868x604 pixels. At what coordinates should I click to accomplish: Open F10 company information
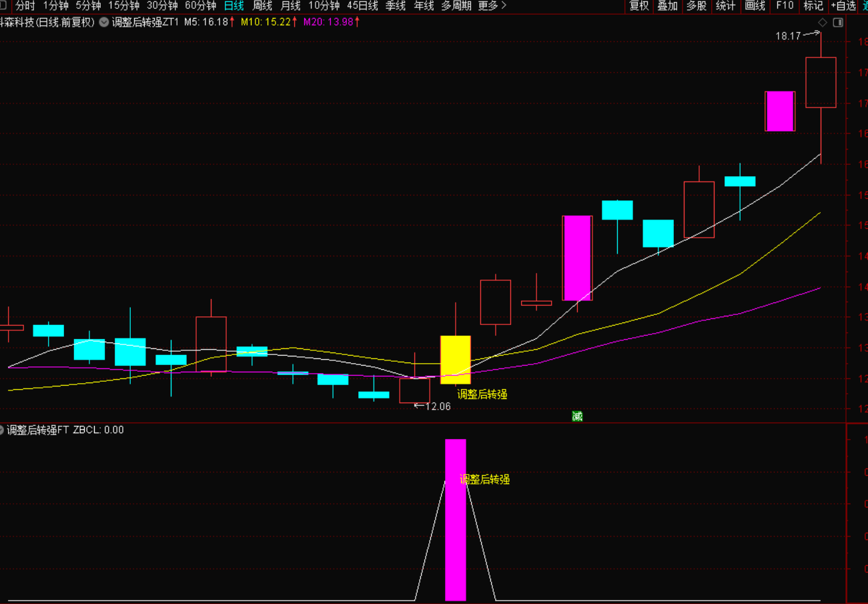point(785,6)
